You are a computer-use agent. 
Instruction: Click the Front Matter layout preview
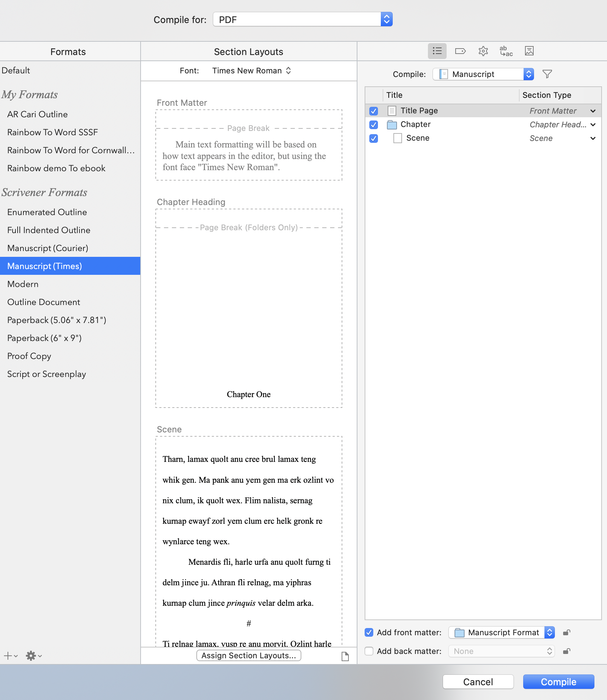click(249, 145)
